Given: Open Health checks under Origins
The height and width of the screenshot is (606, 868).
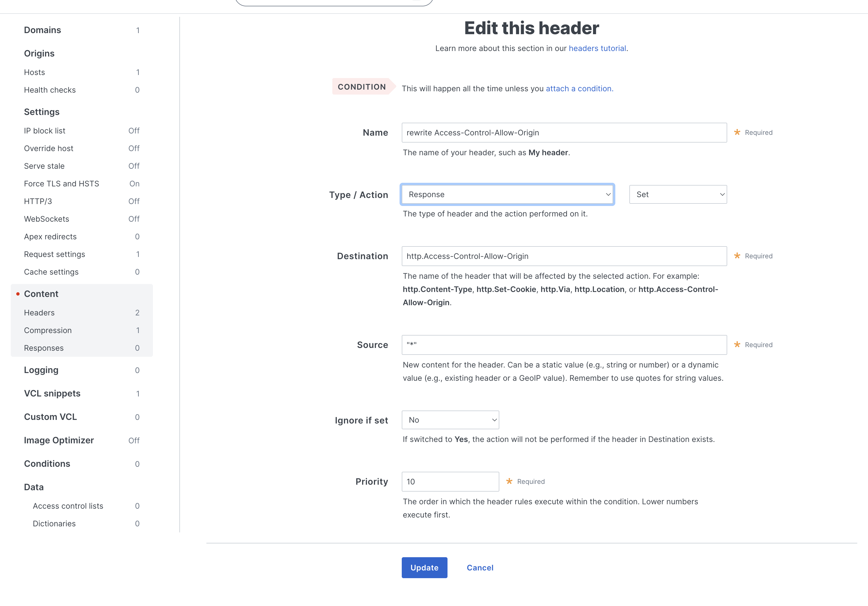Looking at the screenshot, I should [x=50, y=90].
